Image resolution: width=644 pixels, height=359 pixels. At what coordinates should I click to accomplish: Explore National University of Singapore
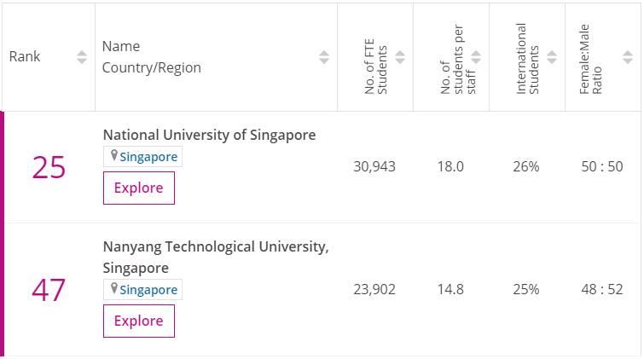(138, 188)
